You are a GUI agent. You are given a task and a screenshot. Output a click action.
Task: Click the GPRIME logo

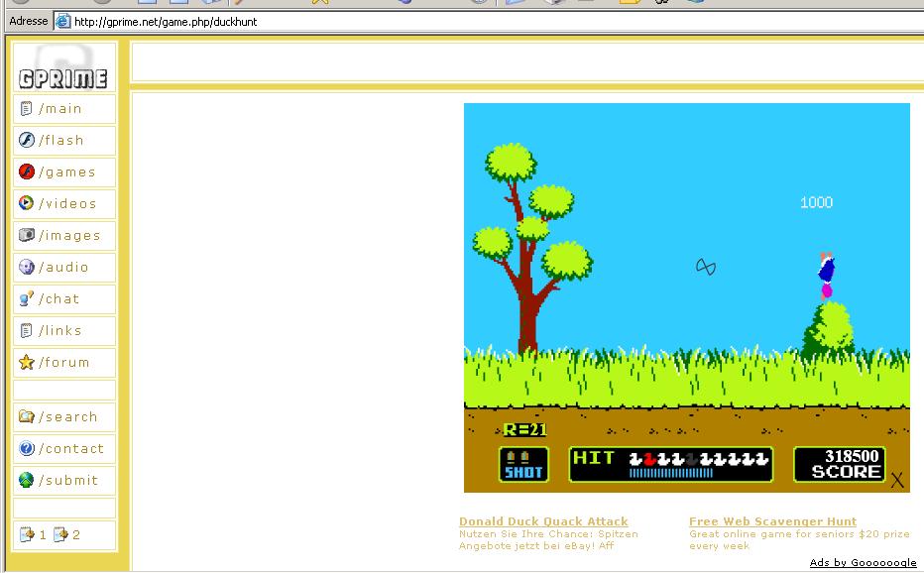pyautogui.click(x=63, y=77)
